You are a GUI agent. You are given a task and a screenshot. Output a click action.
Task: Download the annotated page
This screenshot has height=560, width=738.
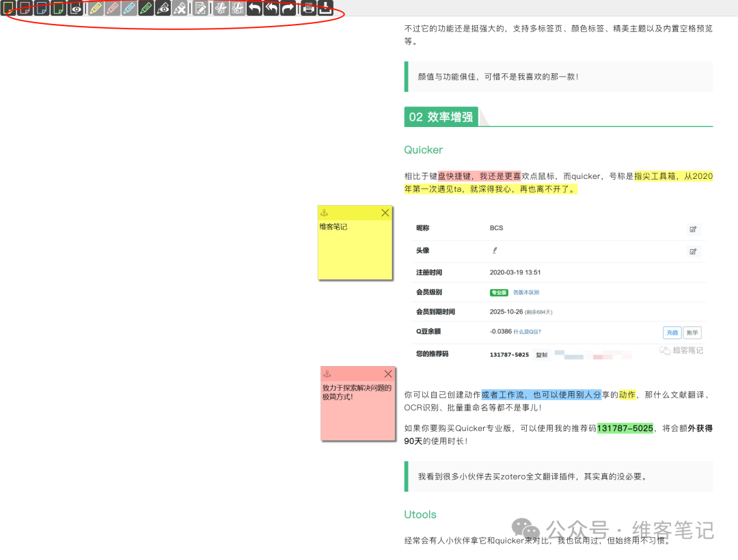[325, 8]
